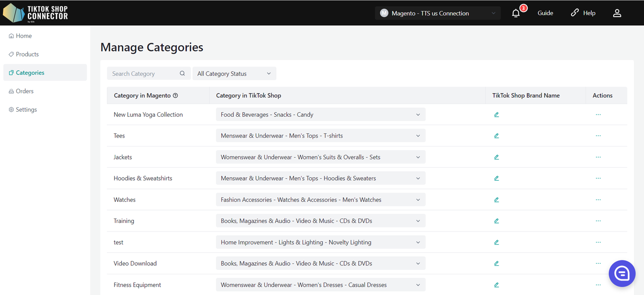Screen dimensions: 644x295
Task: Open actions menu for Training row
Action: [598, 221]
